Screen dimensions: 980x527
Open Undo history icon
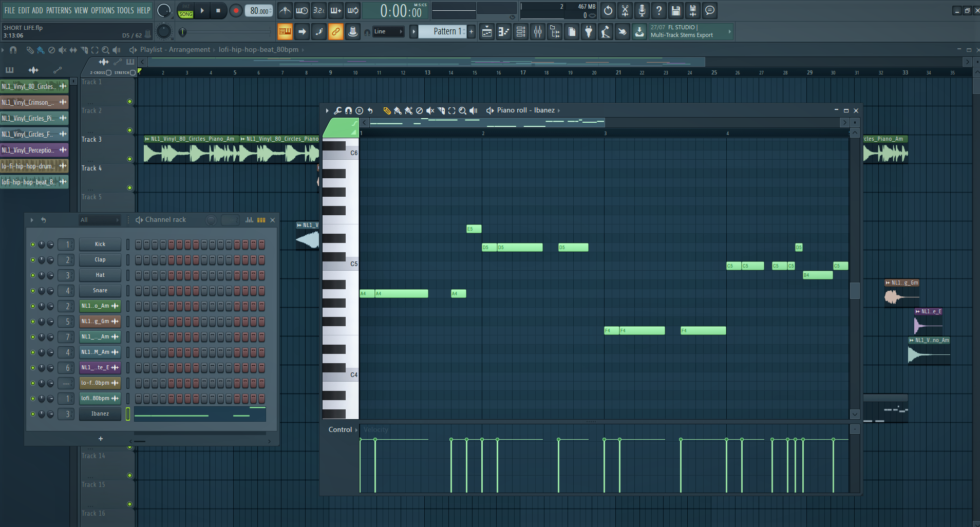608,10
